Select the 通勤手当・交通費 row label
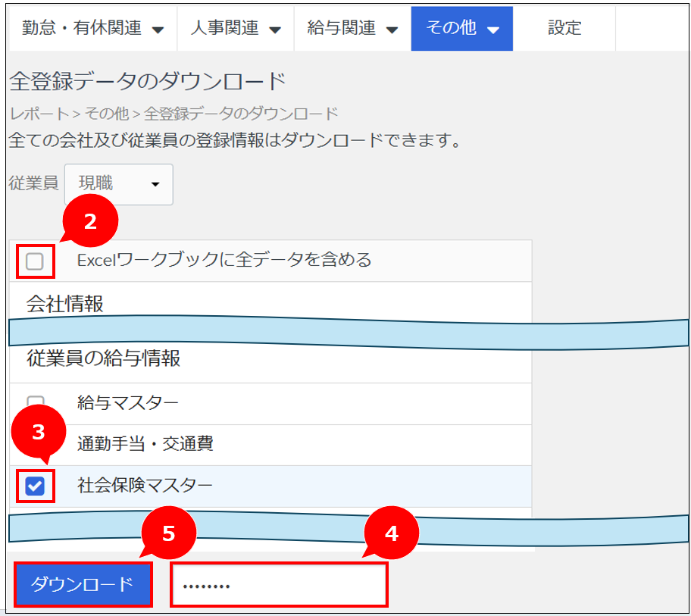The width and height of the screenshot is (691, 616). point(145,444)
